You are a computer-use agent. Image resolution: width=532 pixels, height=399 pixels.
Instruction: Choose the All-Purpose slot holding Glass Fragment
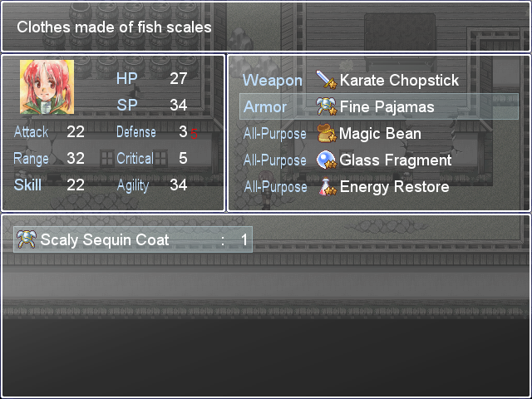pyautogui.click(x=379, y=160)
